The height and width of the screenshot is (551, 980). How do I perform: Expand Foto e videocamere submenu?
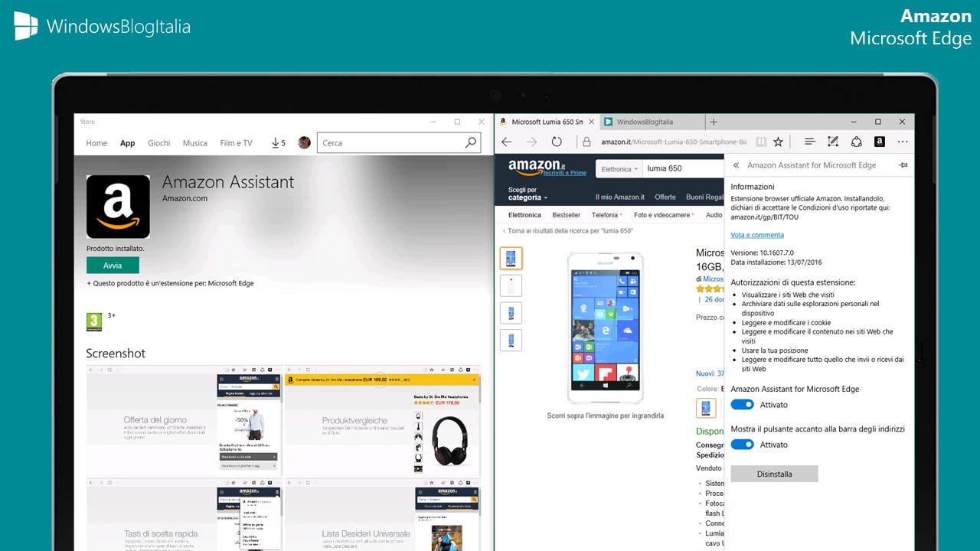pos(664,215)
